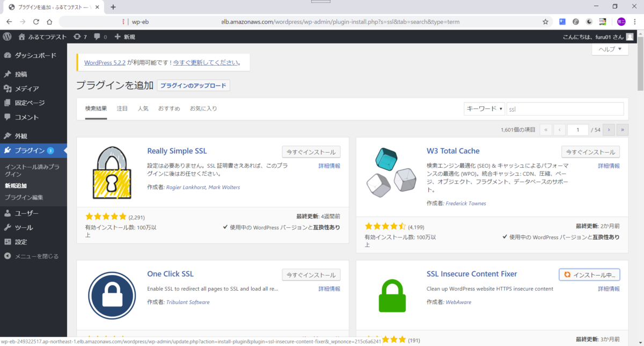This screenshot has width=644, height=346.
Task: Bookmark this page with star icon
Action: (x=545, y=22)
